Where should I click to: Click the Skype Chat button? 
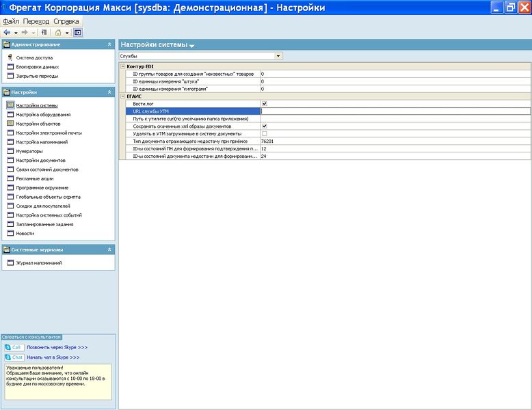point(14,357)
